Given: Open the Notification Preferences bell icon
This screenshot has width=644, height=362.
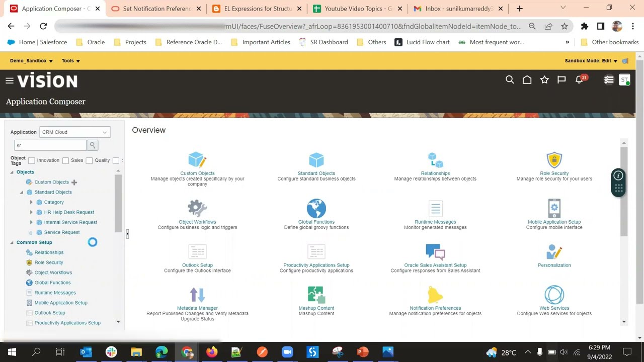Looking at the screenshot, I should click(x=435, y=295).
